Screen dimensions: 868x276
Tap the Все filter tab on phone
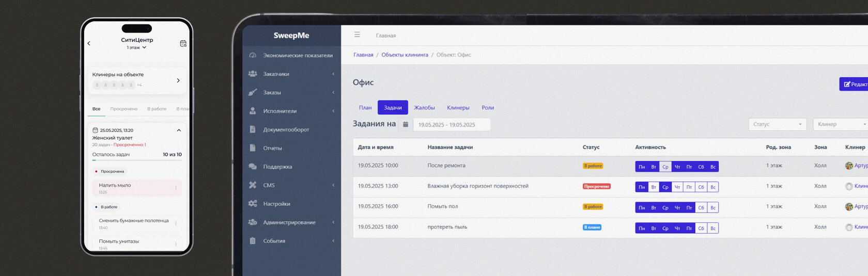(x=97, y=109)
